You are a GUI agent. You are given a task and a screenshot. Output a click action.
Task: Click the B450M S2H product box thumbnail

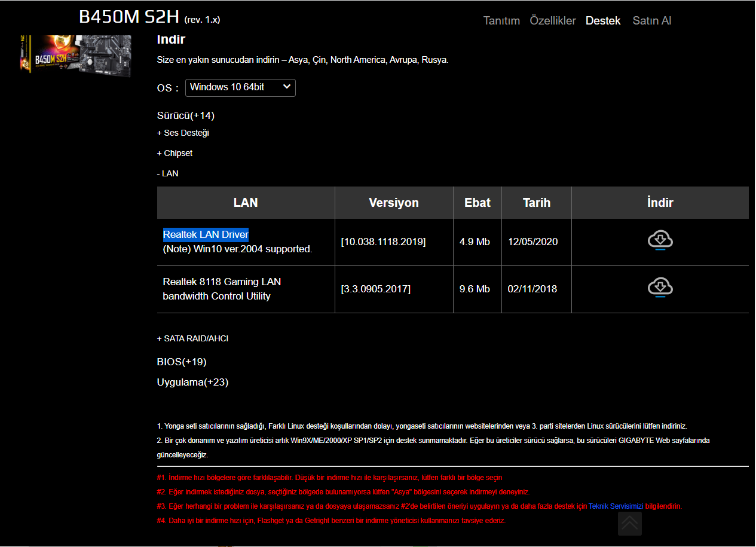(x=75, y=56)
